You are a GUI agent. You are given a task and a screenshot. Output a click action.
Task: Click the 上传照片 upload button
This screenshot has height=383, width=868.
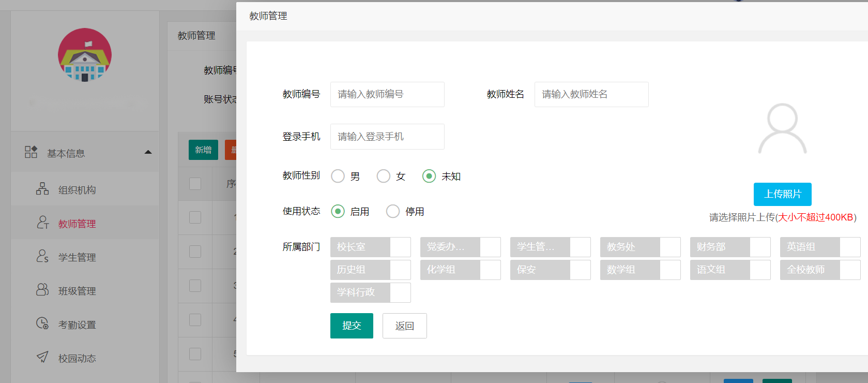coord(782,194)
